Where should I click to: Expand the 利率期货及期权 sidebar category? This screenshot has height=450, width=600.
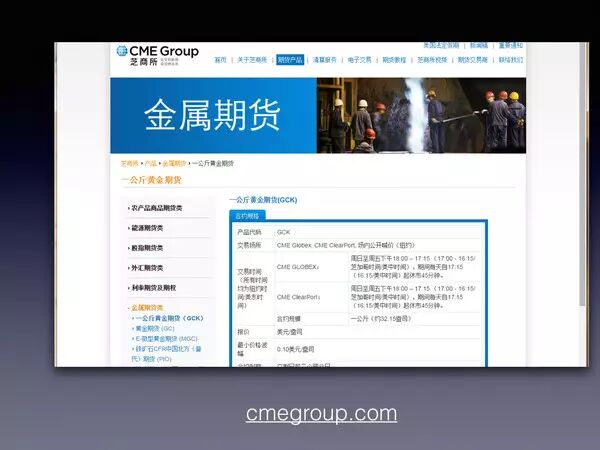153,288
